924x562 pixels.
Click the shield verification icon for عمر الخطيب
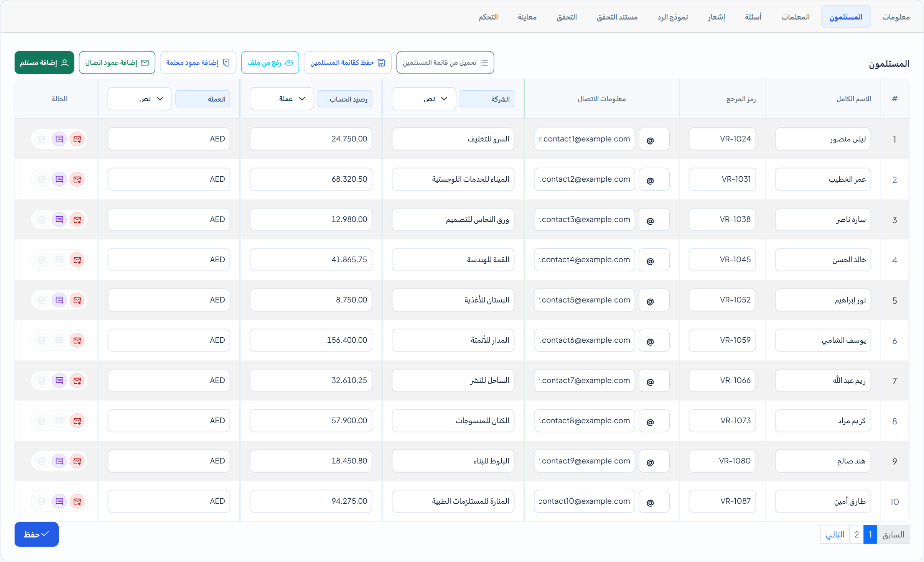(41, 179)
